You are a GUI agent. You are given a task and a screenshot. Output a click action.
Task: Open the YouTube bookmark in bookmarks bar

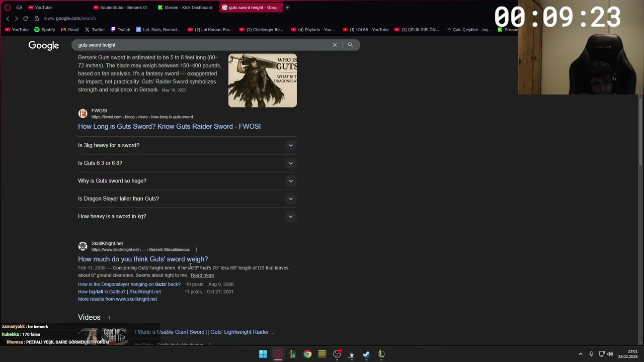click(x=17, y=30)
